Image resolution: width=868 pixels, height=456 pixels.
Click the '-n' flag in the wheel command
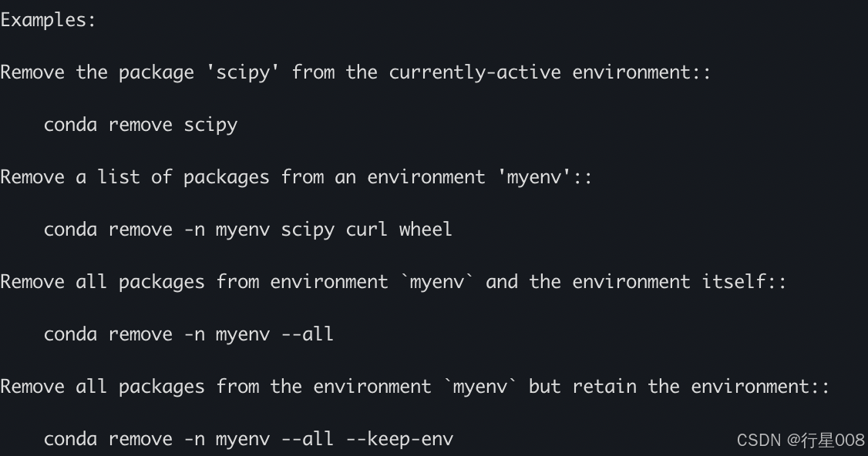[194, 230]
